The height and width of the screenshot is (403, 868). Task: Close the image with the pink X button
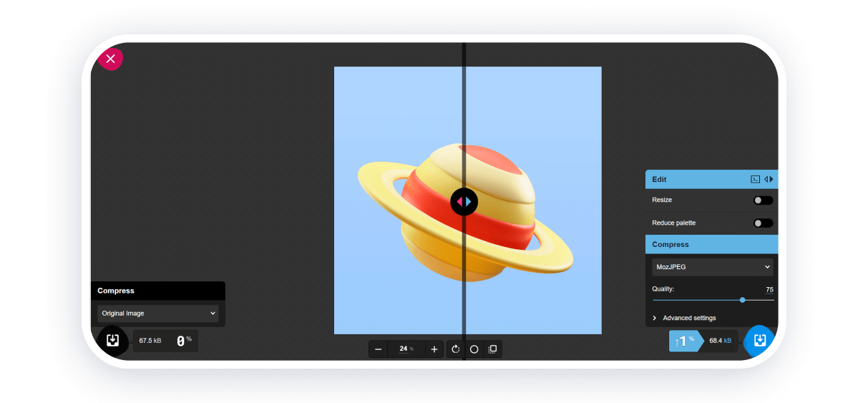pos(110,59)
